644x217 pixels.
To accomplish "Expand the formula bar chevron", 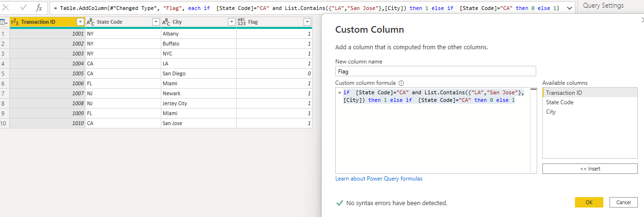I will (569, 8).
